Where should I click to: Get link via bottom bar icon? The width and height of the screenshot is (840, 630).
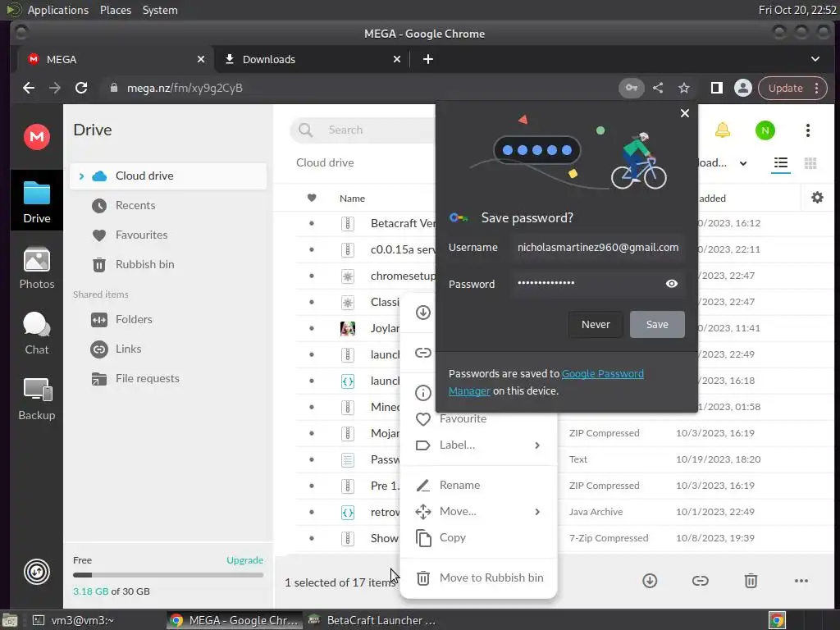point(700,580)
